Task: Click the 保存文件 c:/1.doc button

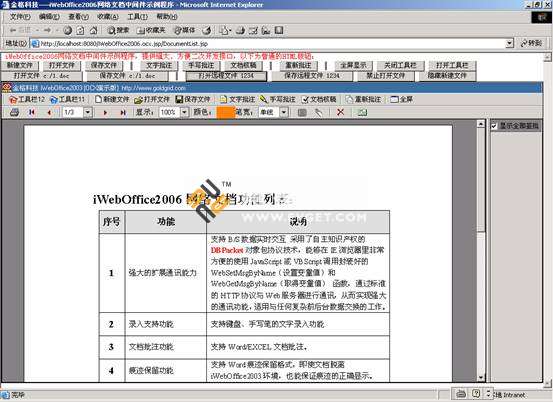Action: click(127, 76)
